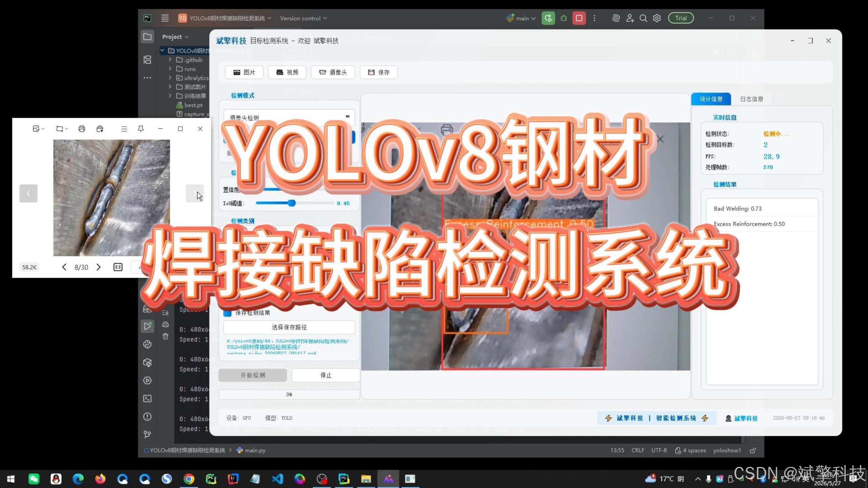
Task: Expand the 训练结果 folder in project tree
Action: (170, 96)
